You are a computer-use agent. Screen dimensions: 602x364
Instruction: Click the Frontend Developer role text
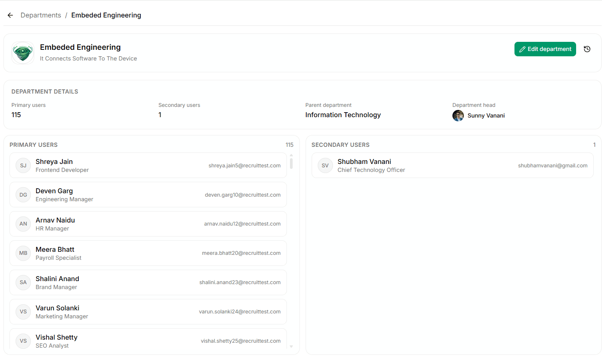click(x=62, y=170)
